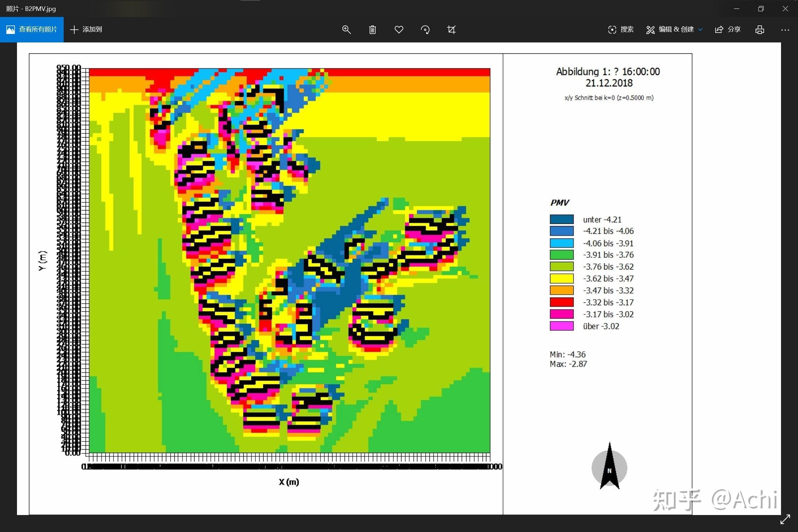Click the dark blue unter -4.21 swatch
The image size is (798, 532).
coord(561,219)
